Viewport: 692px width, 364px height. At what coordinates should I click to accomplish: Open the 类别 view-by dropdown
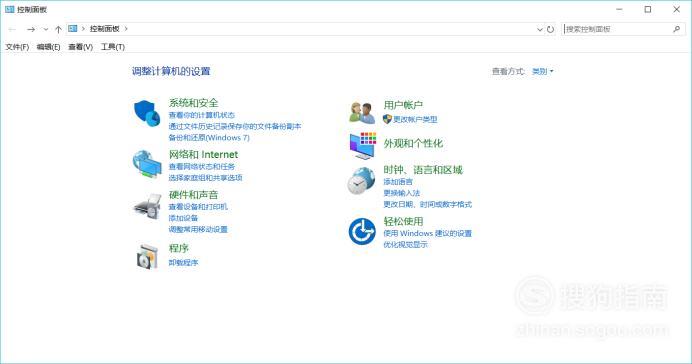[x=542, y=71]
